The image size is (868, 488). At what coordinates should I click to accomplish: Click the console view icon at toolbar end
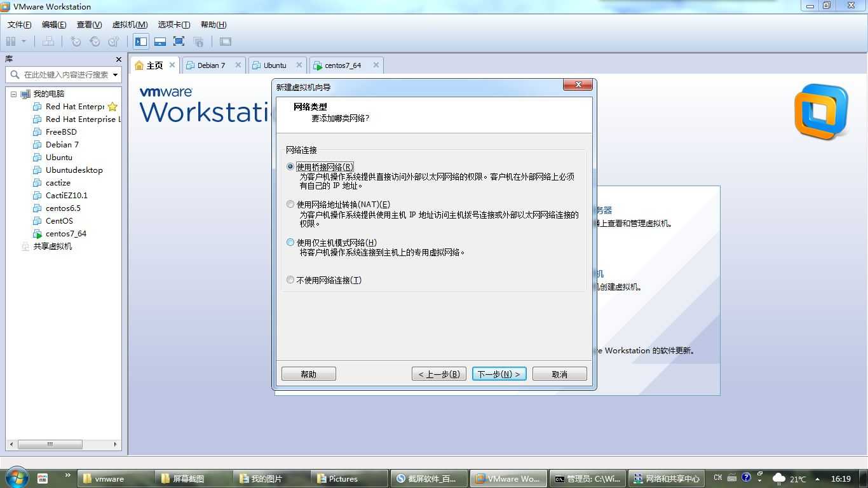[226, 41]
